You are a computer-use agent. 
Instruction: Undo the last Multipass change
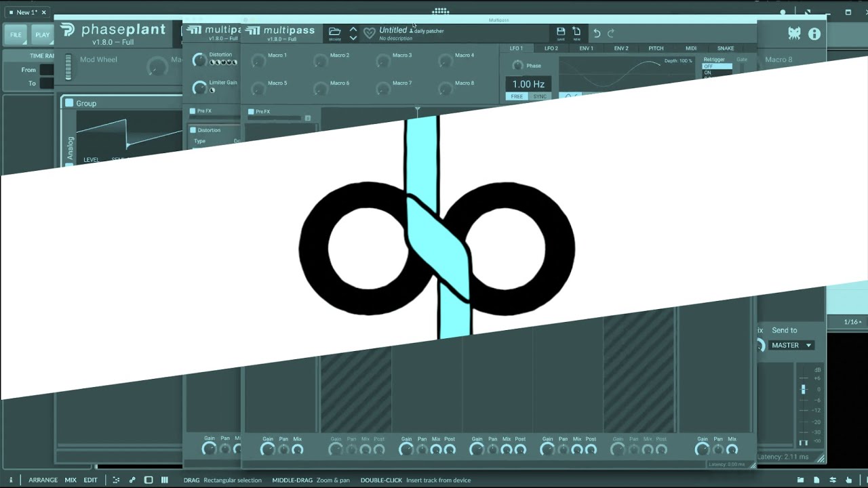(x=597, y=33)
